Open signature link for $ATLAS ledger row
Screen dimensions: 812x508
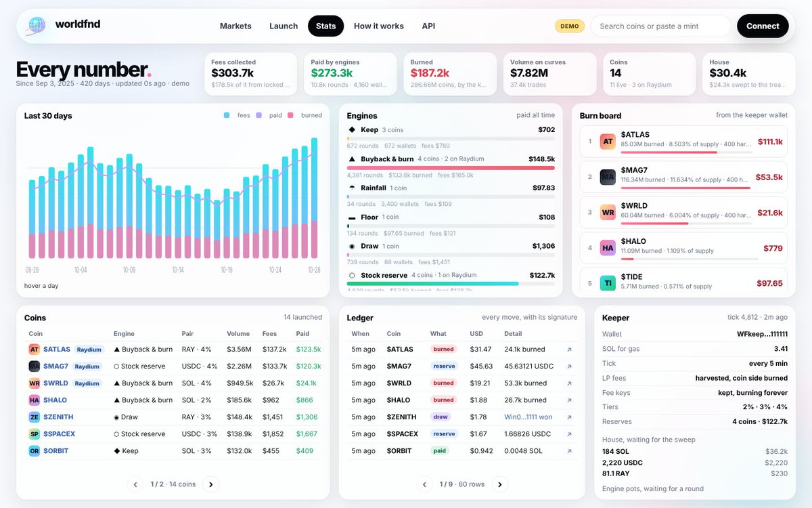click(569, 350)
